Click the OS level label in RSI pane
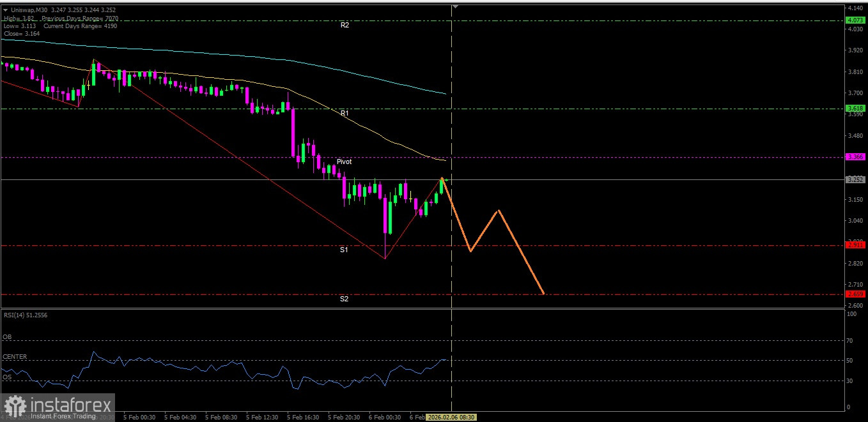Image resolution: width=868 pixels, height=422 pixels. (6, 377)
